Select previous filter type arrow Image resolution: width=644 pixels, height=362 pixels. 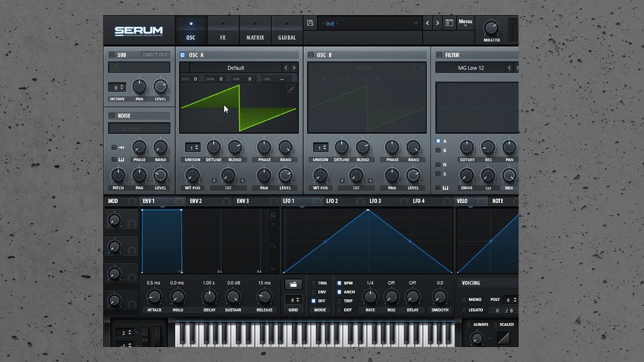[509, 68]
